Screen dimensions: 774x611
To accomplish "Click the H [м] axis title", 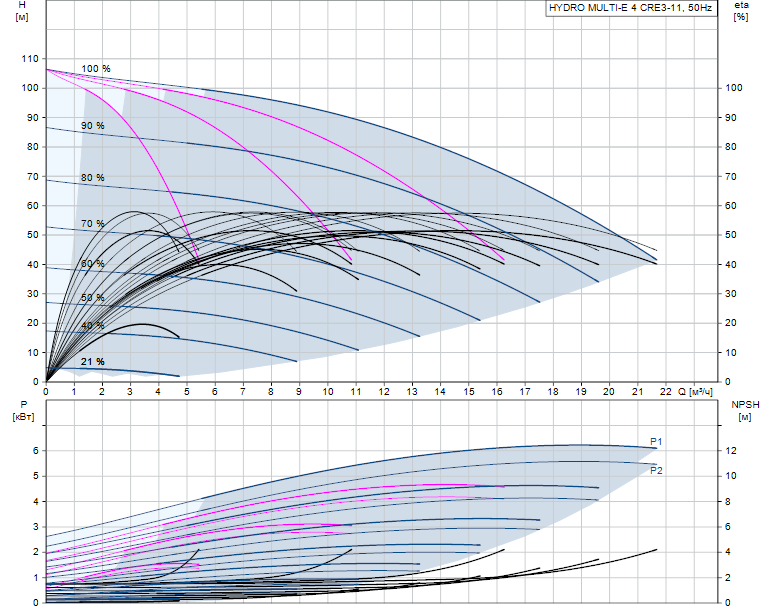I will point(22,11).
